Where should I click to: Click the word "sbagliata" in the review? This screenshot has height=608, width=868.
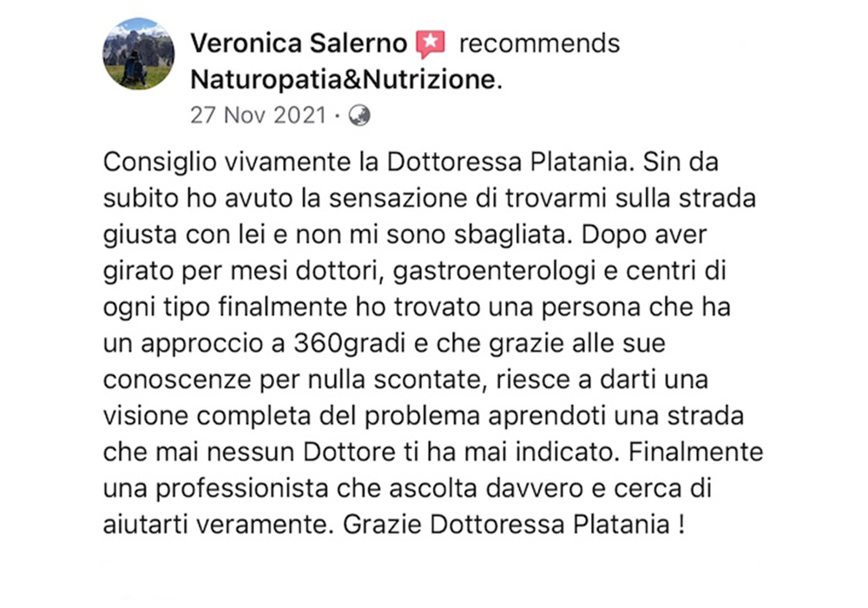coord(511,235)
